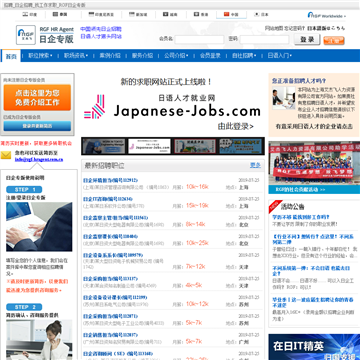Click the group photo of RGF volunteers
The height and width of the screenshot is (360, 360).
(x=314, y=163)
